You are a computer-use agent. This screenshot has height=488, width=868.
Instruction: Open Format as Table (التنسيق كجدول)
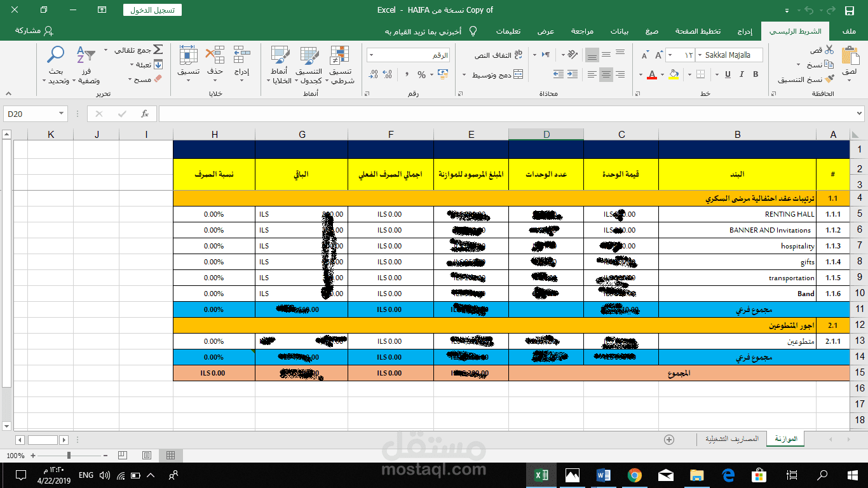(x=309, y=65)
